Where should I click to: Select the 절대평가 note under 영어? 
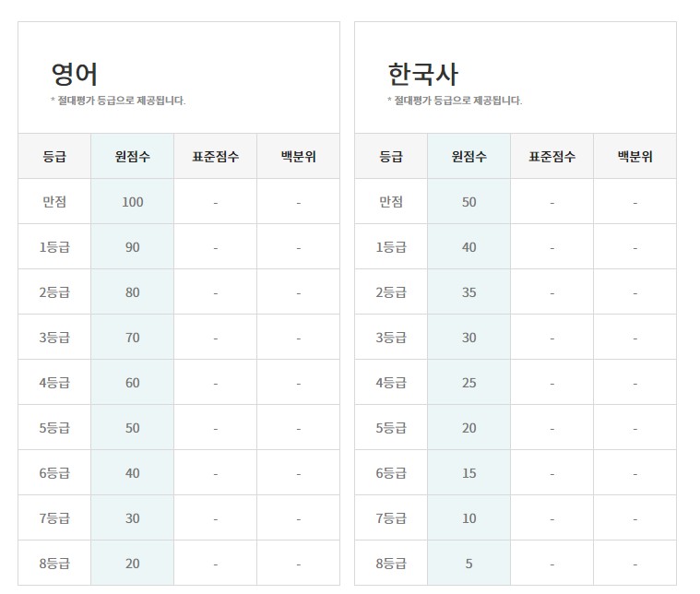point(118,101)
